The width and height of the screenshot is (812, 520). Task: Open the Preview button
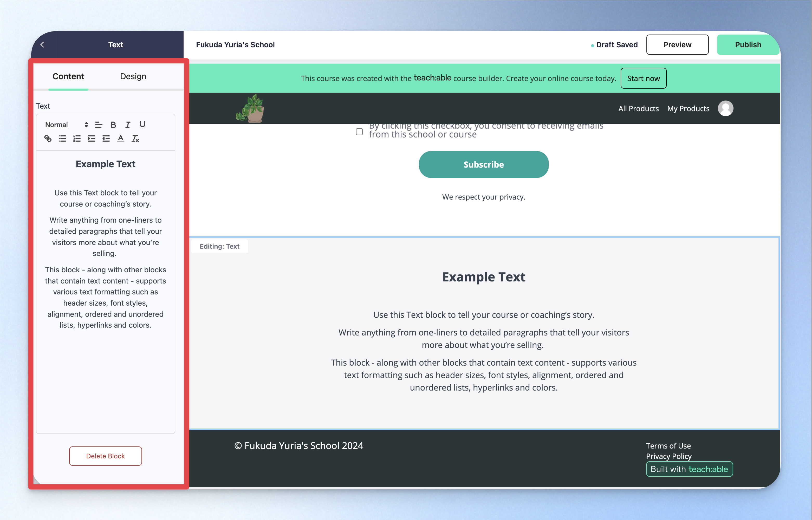[x=677, y=45]
